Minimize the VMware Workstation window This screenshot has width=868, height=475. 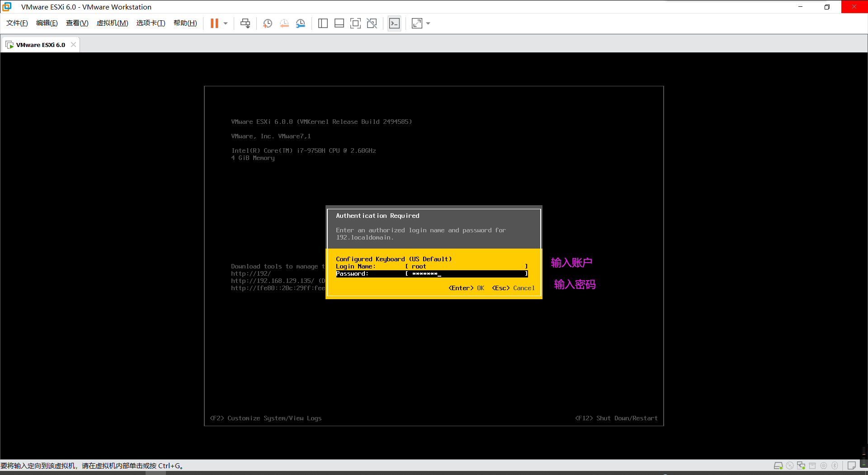point(801,7)
